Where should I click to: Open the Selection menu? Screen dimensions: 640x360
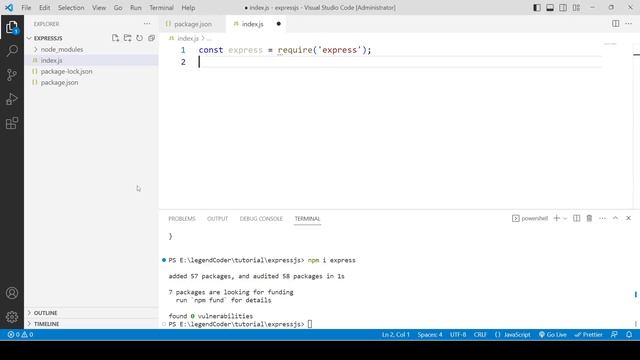71,8
